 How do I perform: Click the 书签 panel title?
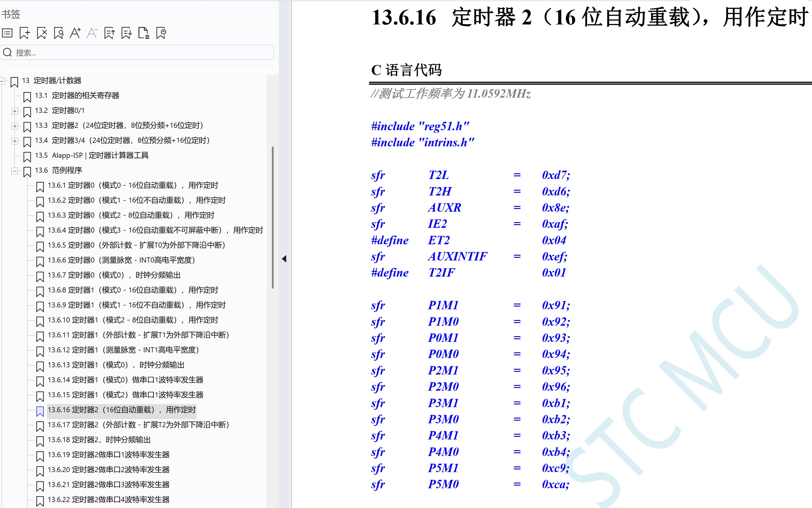point(11,14)
